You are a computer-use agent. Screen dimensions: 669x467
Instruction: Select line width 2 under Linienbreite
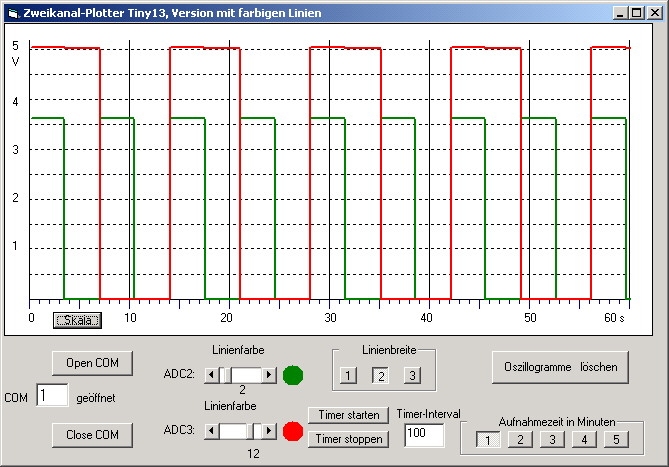pos(379,376)
